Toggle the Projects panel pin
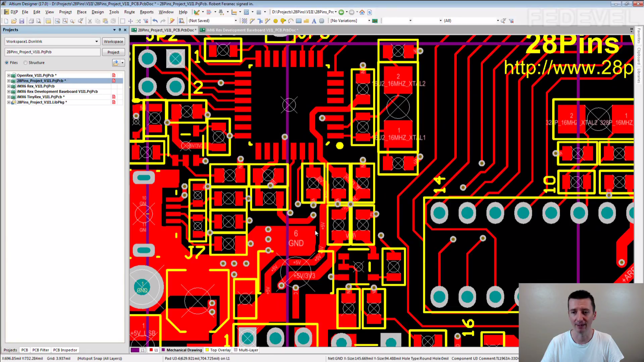The width and height of the screenshot is (644, 362). (x=120, y=30)
